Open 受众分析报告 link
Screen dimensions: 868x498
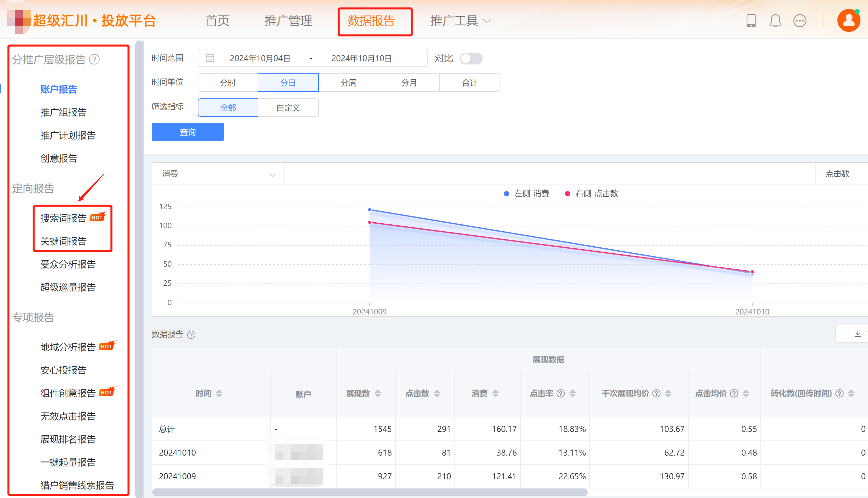point(68,264)
